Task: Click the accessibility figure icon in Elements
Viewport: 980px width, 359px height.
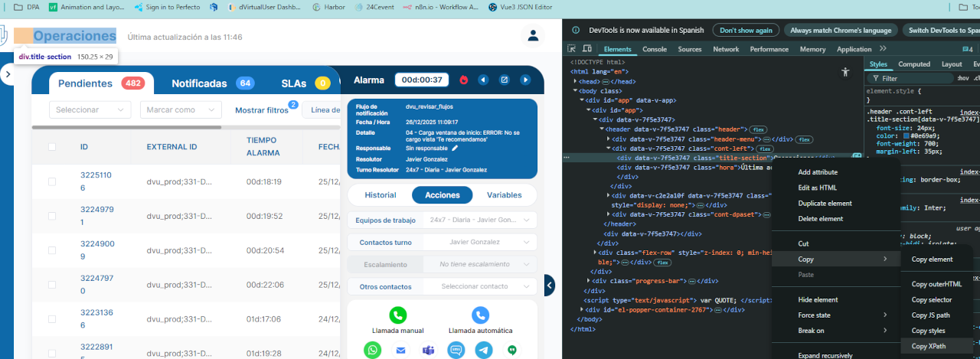Action: tap(844, 71)
